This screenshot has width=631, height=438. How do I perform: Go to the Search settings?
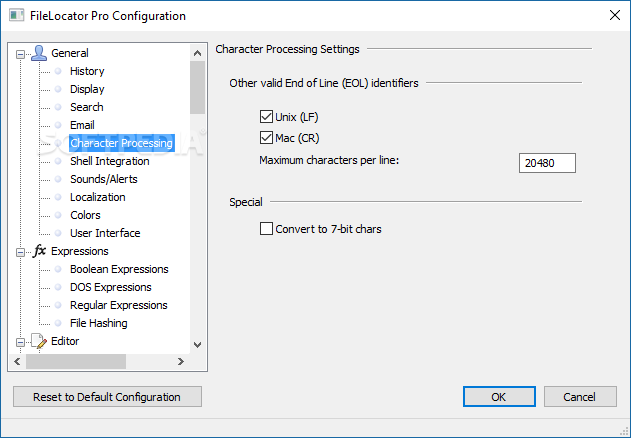click(87, 107)
